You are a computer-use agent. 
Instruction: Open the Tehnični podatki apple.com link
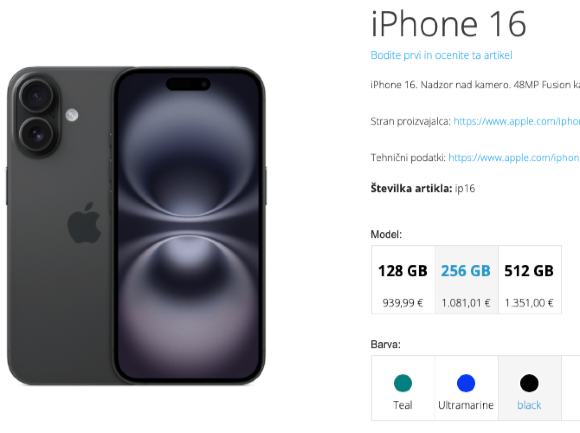pyautogui.click(x=514, y=158)
